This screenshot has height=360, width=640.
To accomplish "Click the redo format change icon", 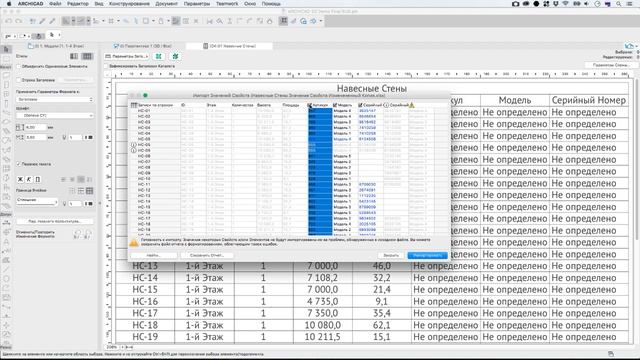I will pos(89,234).
